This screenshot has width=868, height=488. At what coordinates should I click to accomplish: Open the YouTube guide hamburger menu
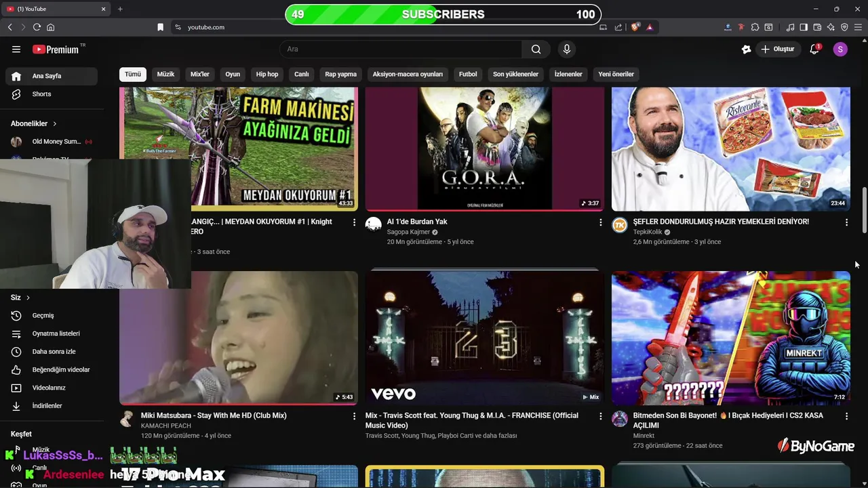point(16,49)
